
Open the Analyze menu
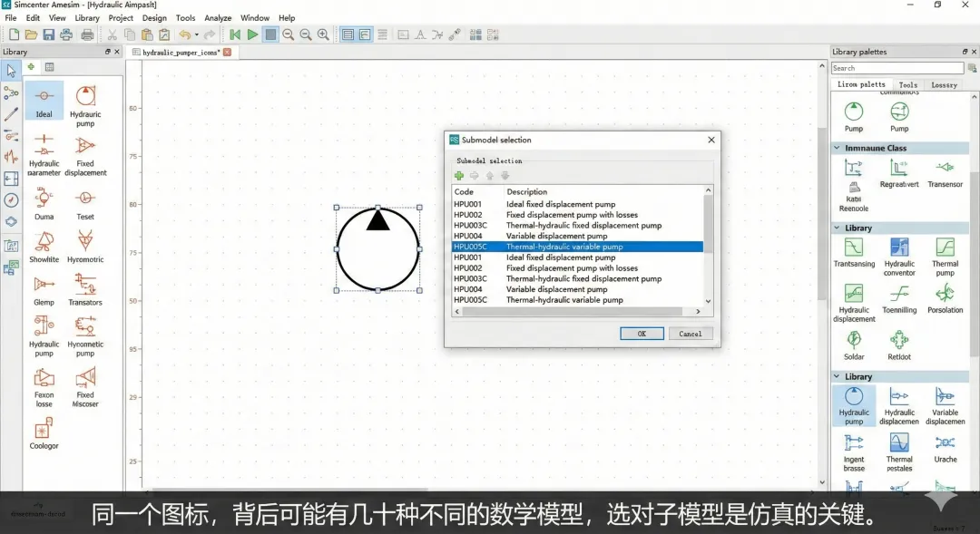[218, 18]
